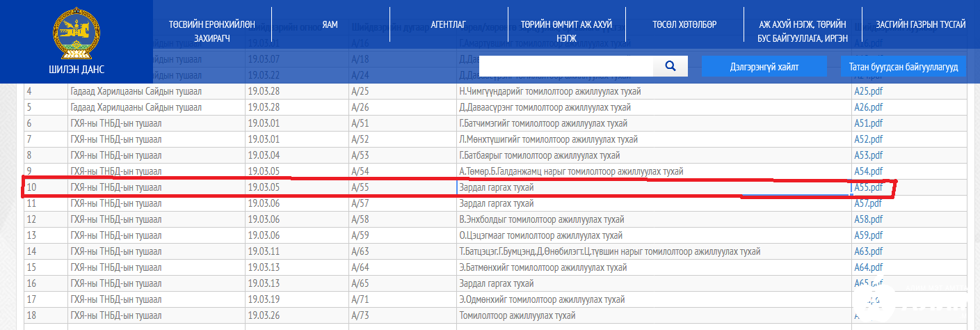Open Төрийн өмчит аж ахуй нэгж menu
Screen dimensions: 980x330
tap(566, 31)
